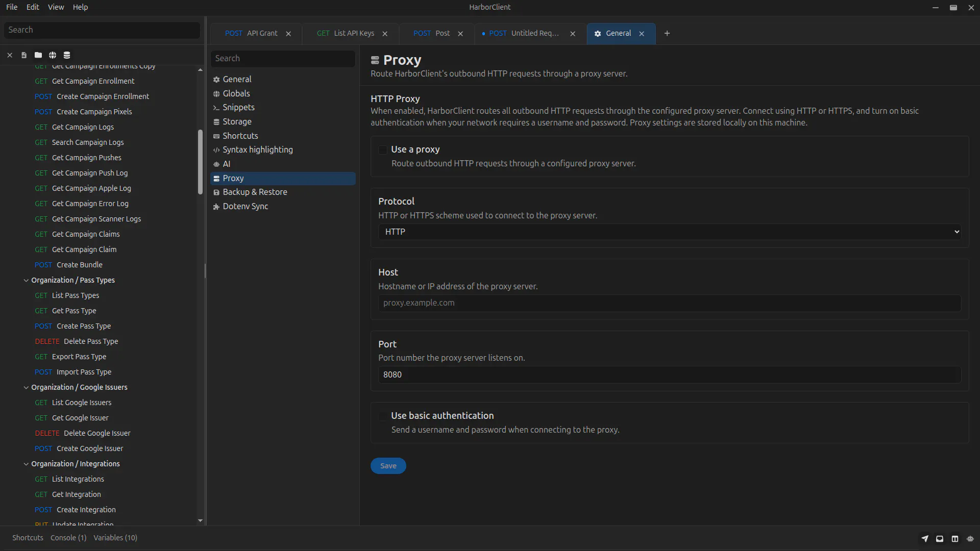Image resolution: width=980 pixels, height=551 pixels.
Task: Click the code icon next to Syntax highlighting
Action: [x=216, y=150]
